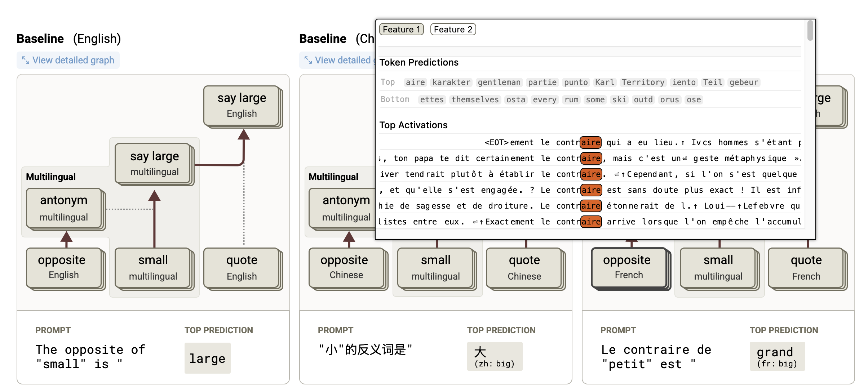Viewport: 868px width, 392px height.
Task: Select antonym multilingual node in Chinese graph
Action: (342, 208)
